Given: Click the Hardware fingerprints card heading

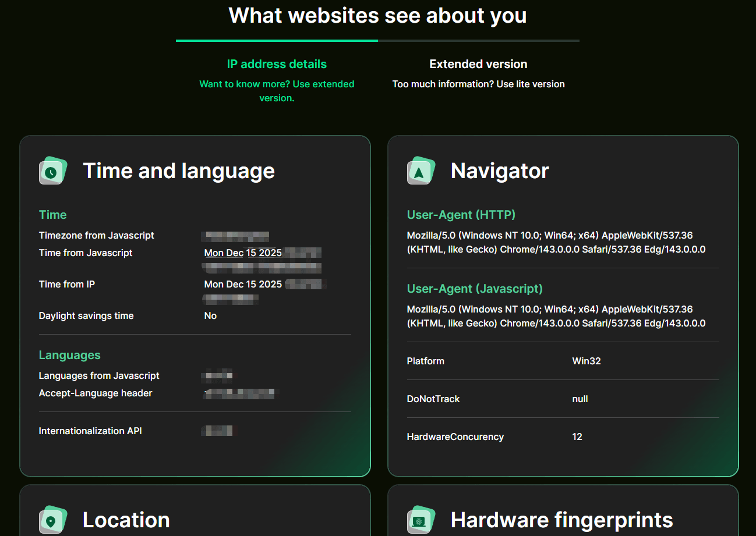Looking at the screenshot, I should tap(561, 520).
